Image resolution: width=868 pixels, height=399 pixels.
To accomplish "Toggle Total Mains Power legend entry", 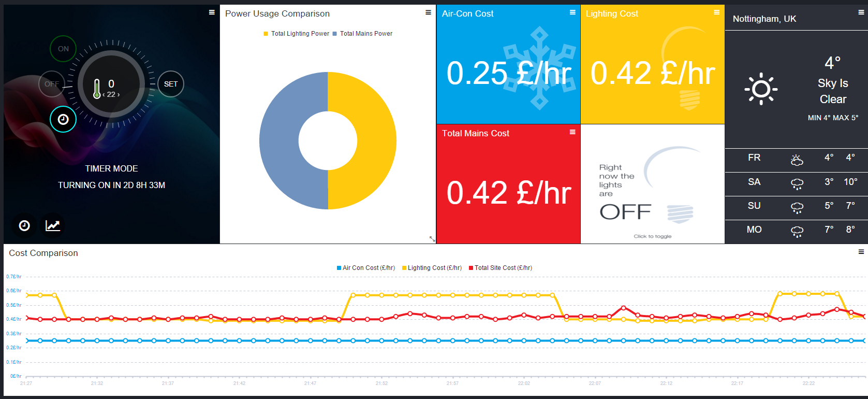I will pos(362,34).
